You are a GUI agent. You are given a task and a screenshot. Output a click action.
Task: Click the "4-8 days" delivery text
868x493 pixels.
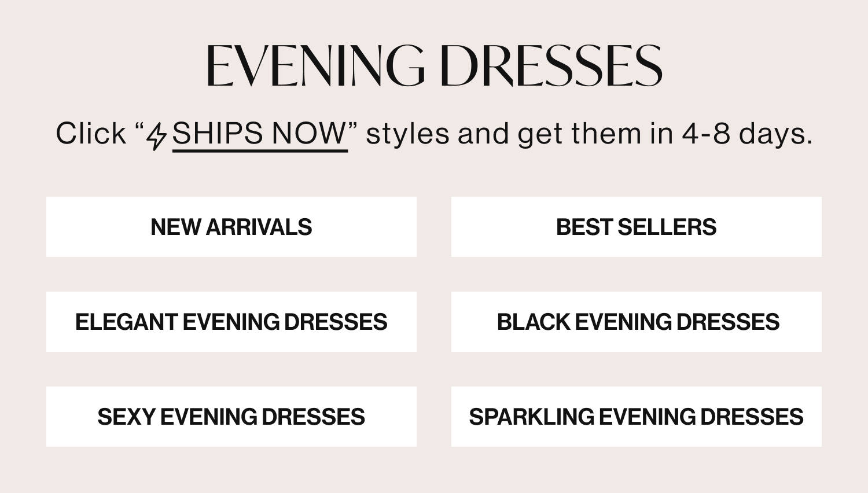pyautogui.click(x=746, y=134)
